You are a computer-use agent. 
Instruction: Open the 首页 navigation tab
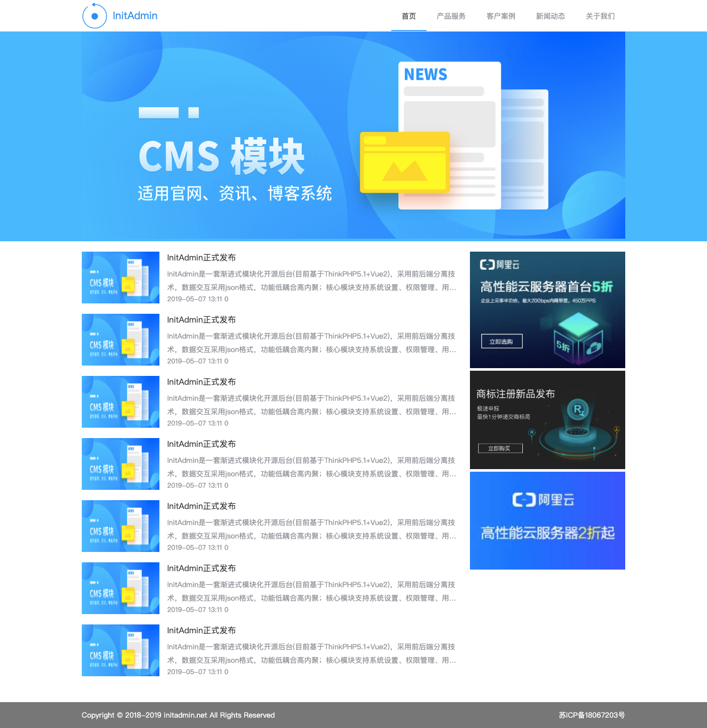click(x=408, y=16)
